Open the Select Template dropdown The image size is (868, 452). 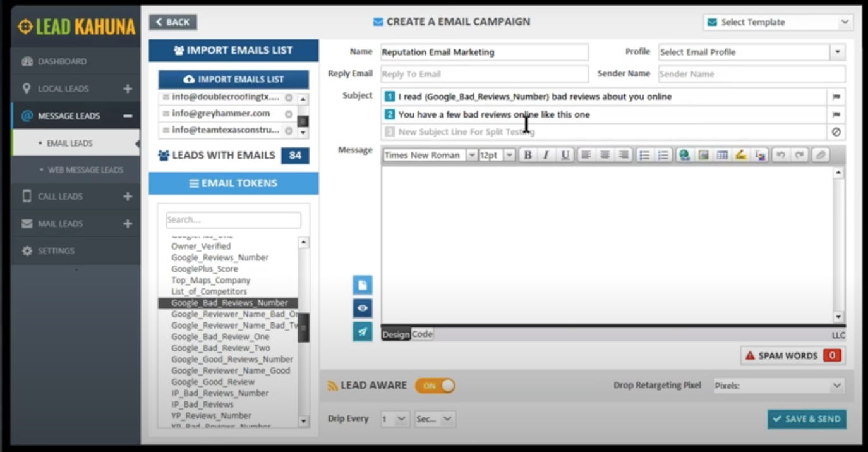pos(778,22)
